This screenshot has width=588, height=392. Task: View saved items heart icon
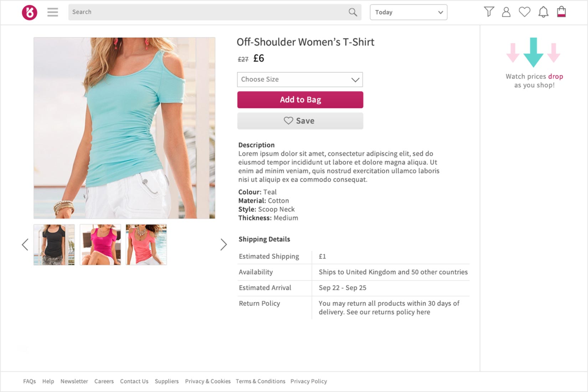point(524,12)
